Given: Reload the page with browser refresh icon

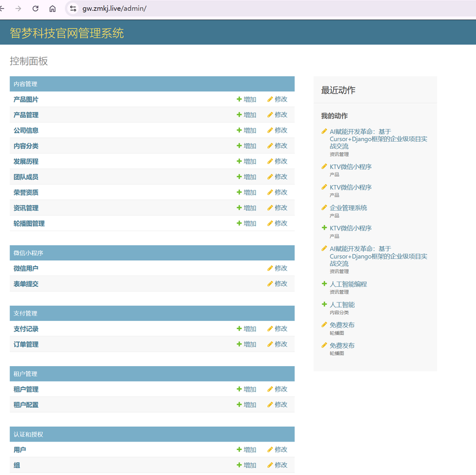Looking at the screenshot, I should [36, 8].
